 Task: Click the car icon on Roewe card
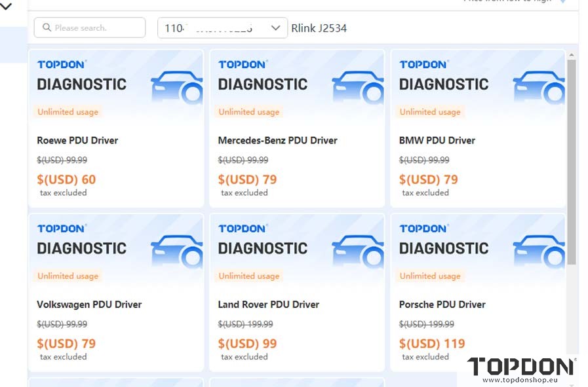177,87
